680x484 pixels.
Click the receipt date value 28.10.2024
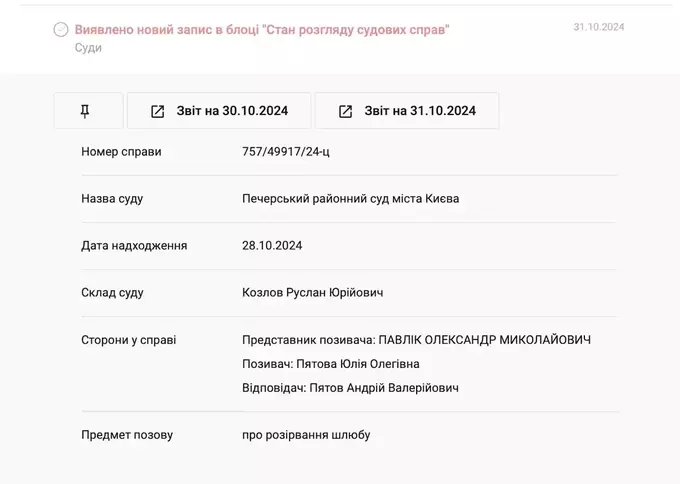tap(272, 246)
